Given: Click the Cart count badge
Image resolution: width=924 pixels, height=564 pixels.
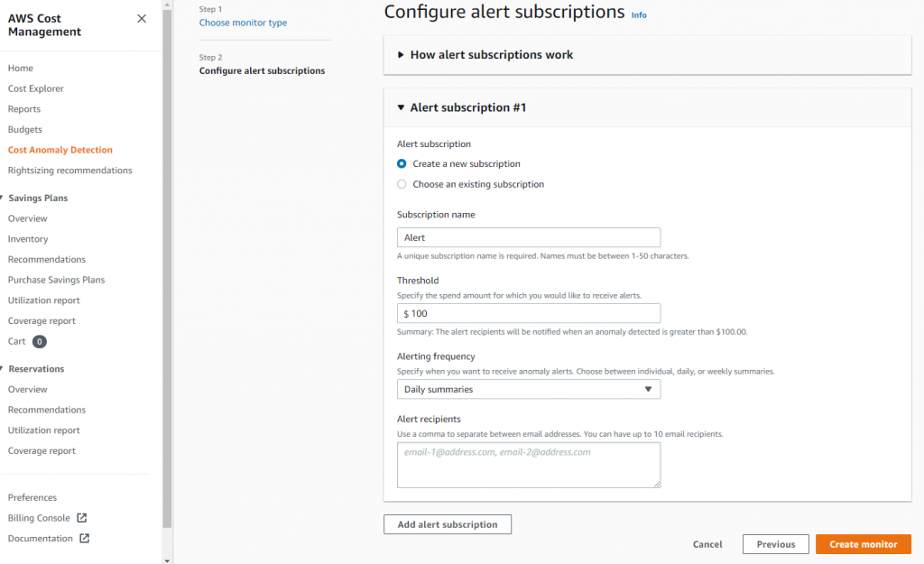Looking at the screenshot, I should (x=40, y=342).
